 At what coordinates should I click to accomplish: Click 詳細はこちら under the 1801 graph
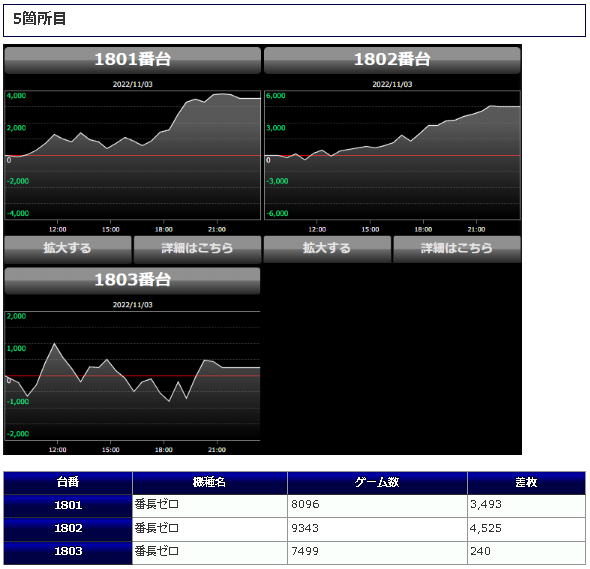click(197, 249)
